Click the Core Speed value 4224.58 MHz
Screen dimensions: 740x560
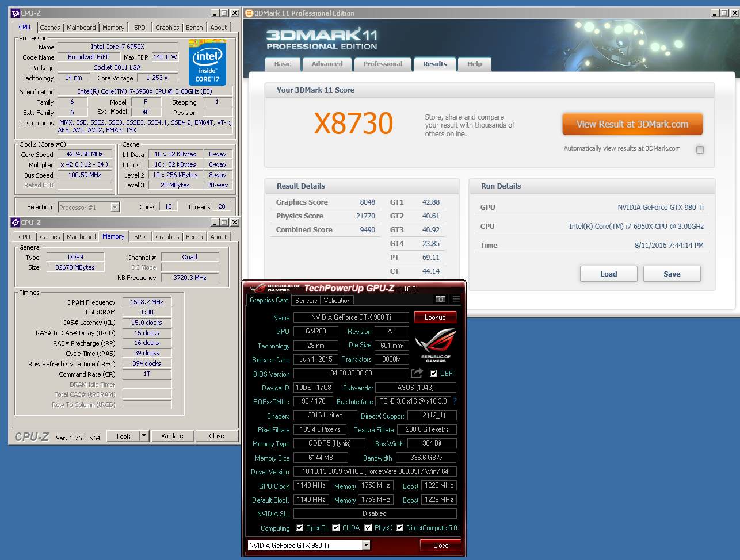[85, 154]
